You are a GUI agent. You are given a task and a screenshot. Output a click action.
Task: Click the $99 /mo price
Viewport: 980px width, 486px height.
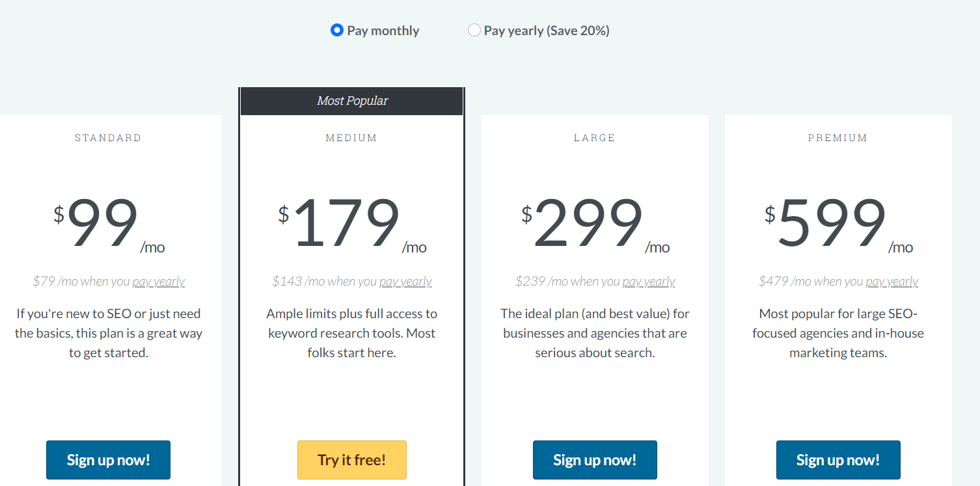click(x=104, y=224)
